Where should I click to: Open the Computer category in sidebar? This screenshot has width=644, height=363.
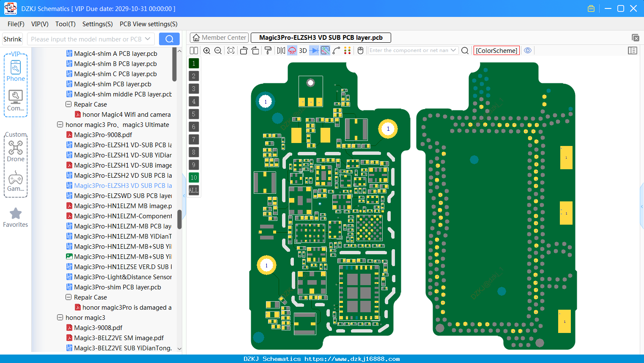(16, 100)
